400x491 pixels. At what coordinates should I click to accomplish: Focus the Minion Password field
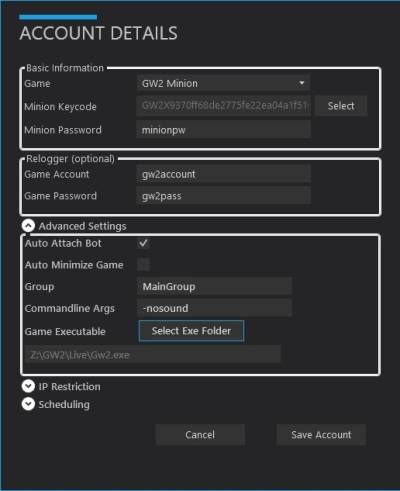click(x=223, y=129)
